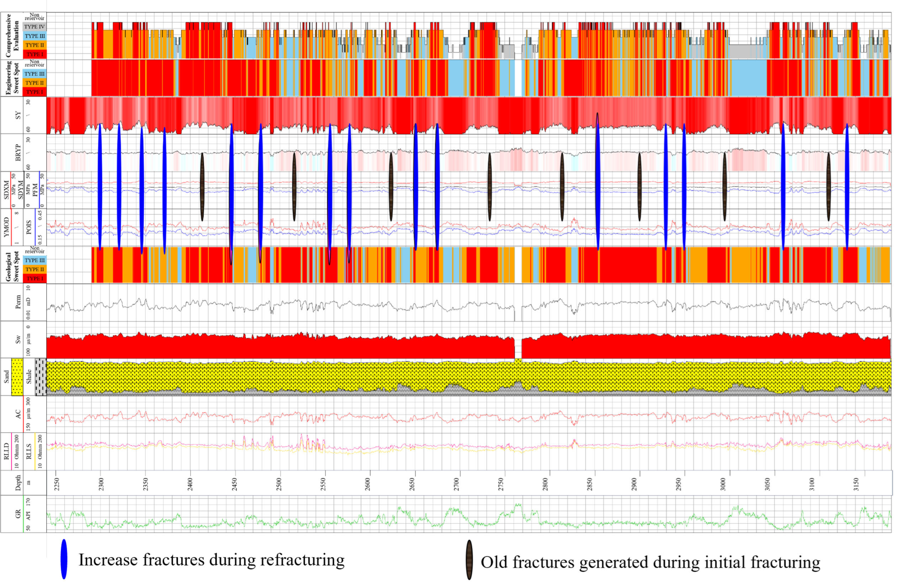Click the 'Increase fractures during refracturing' legend text
Screen dimensions: 900x588
click(x=211, y=560)
